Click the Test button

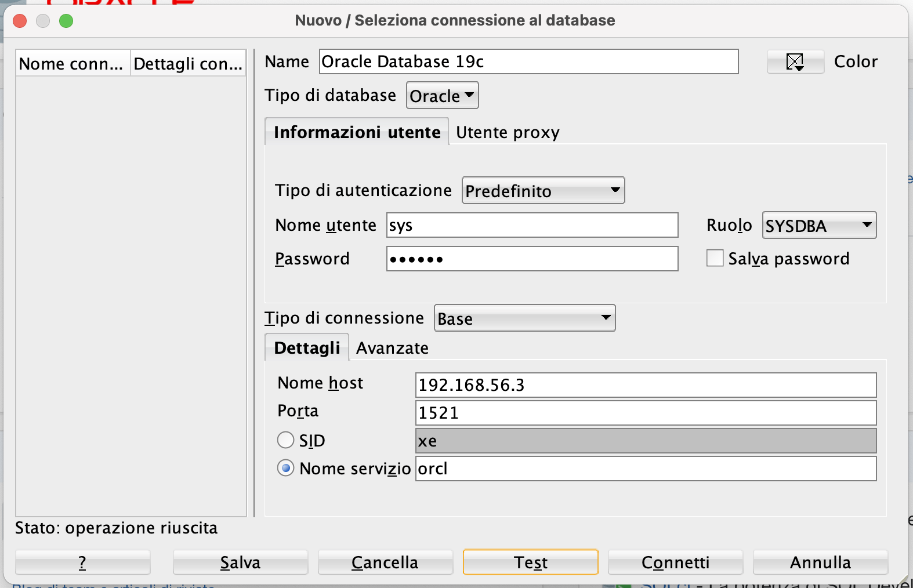(x=530, y=562)
